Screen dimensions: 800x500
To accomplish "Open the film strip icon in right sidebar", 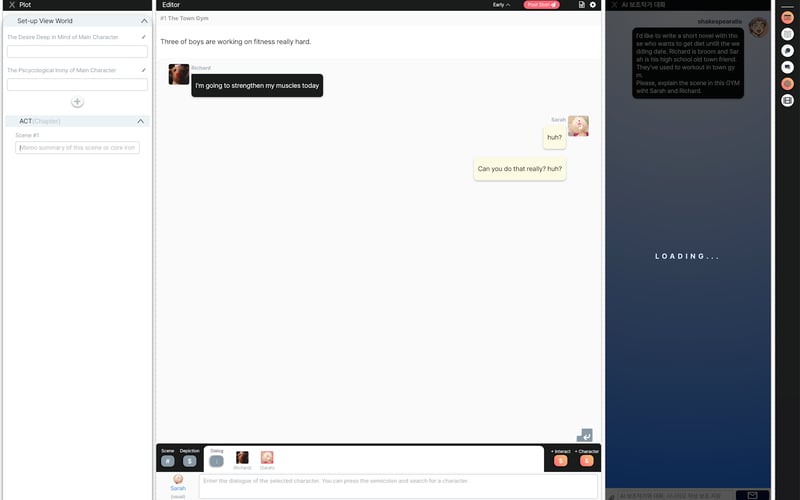I will pos(787,101).
